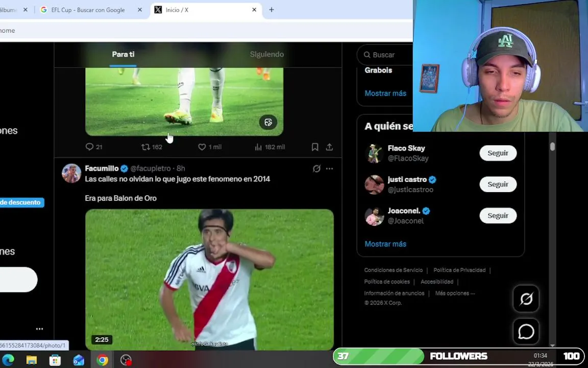View analytics showing 182 mil views

tap(269, 147)
